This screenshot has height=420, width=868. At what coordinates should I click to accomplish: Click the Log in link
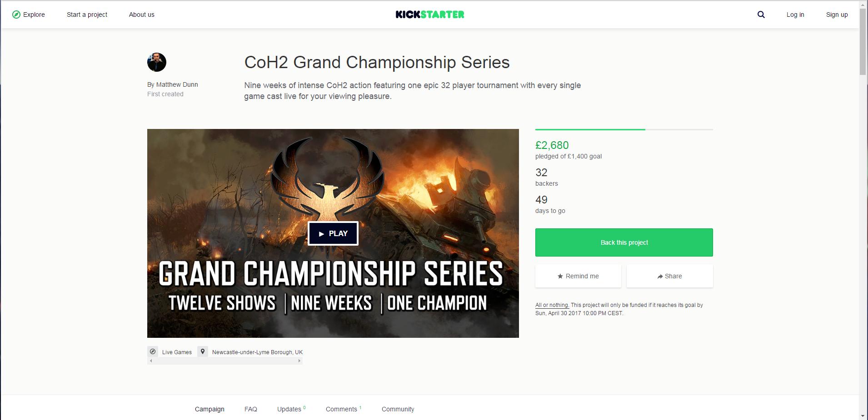795,15
